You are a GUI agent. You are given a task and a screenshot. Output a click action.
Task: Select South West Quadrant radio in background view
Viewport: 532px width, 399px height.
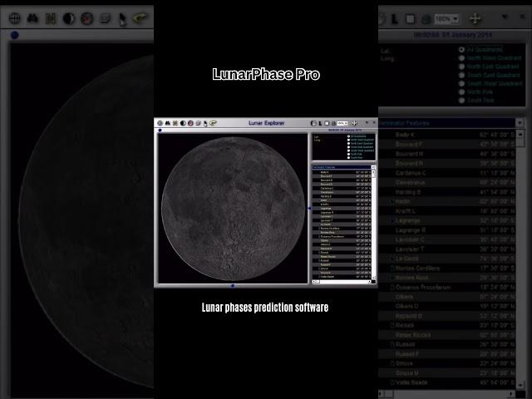(461, 83)
